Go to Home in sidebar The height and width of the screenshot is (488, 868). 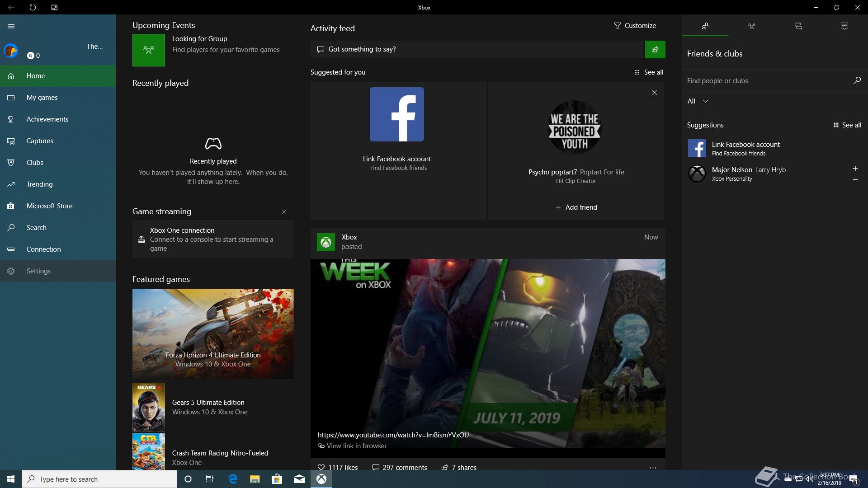click(x=58, y=76)
